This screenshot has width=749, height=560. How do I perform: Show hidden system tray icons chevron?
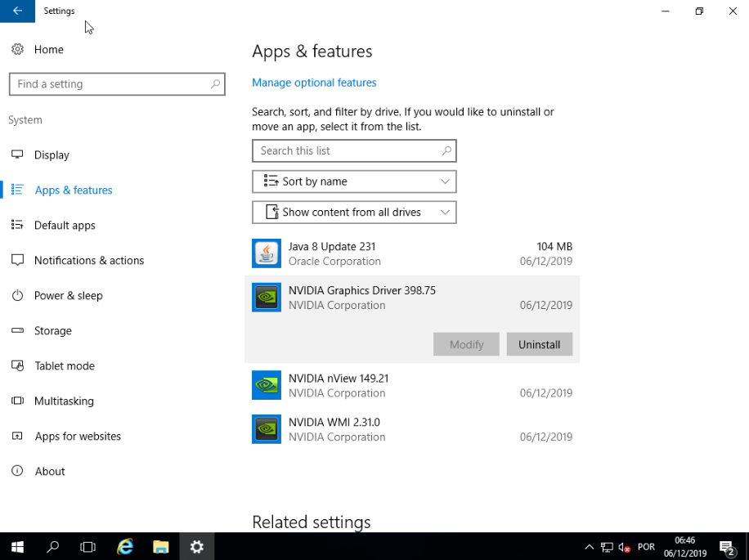[589, 547]
